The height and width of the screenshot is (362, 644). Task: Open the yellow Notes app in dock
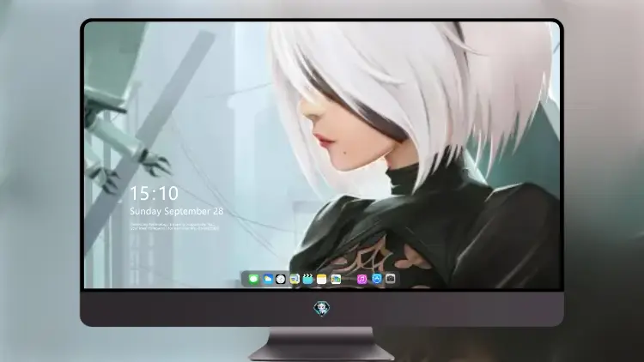click(x=322, y=279)
